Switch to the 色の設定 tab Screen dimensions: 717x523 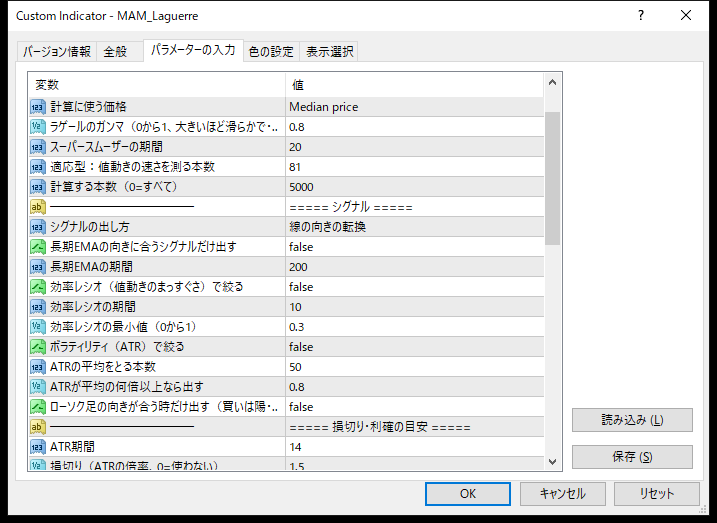271,52
